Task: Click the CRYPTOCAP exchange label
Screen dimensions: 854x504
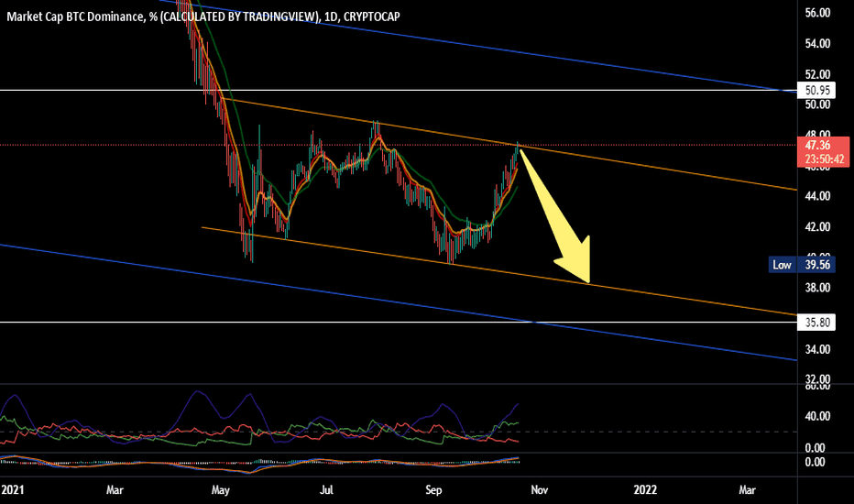Action: [371, 16]
